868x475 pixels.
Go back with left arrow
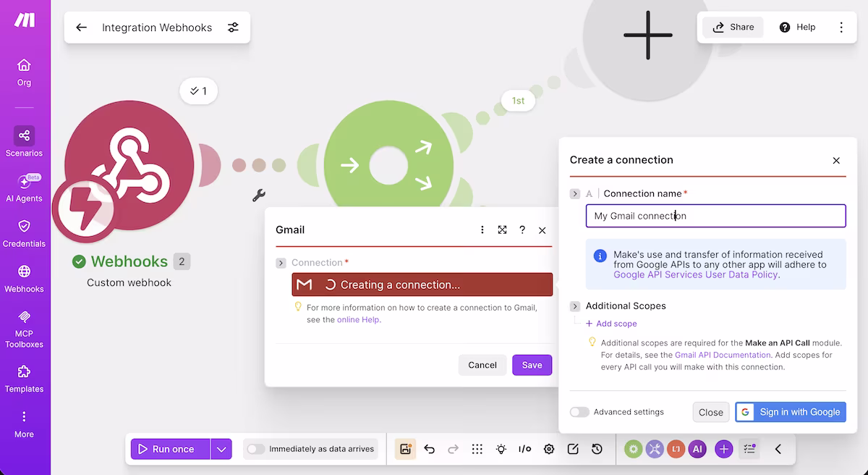81,28
